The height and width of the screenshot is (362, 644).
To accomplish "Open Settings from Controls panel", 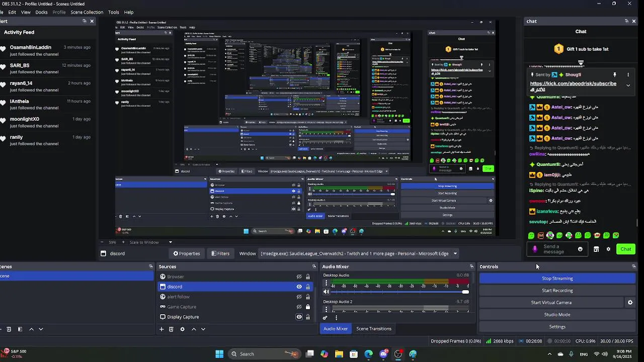I will (x=557, y=327).
